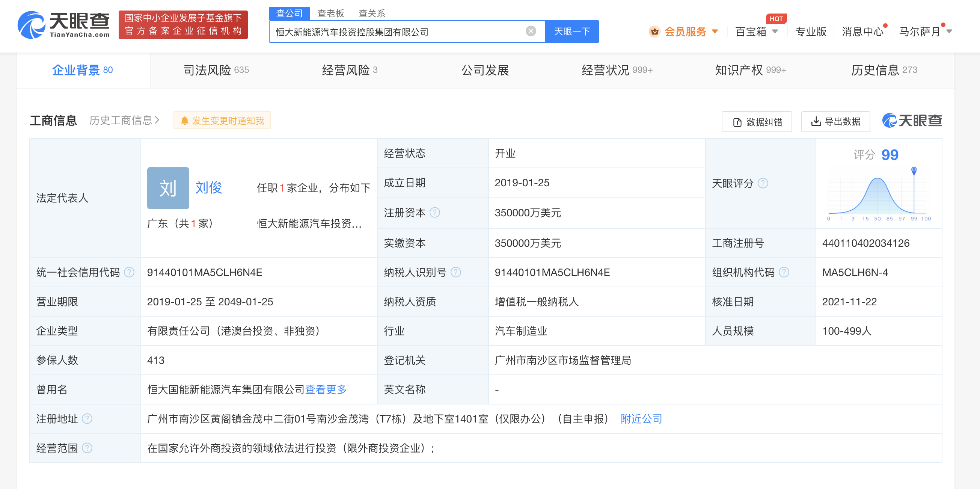The width and height of the screenshot is (980, 489).
Task: Click the TianYanCha logo in header
Action: point(64,25)
